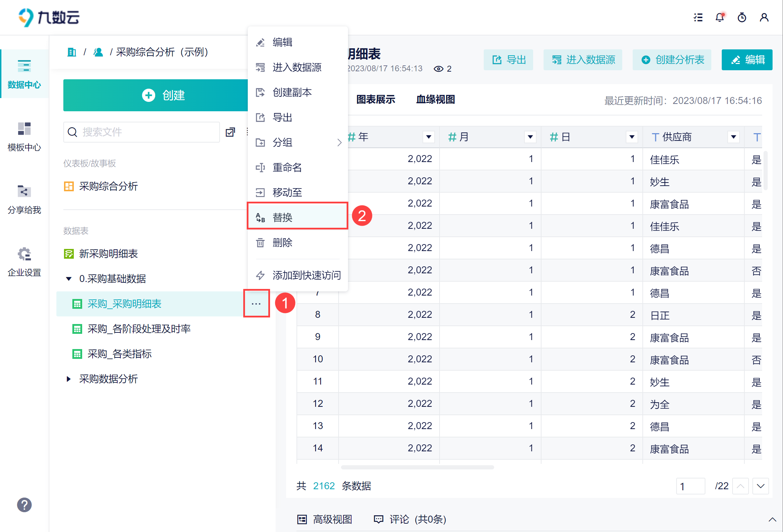Screen dimensions: 783x532
Task: Click the three-dot more button for 采购_采购明细表
Action: [256, 304]
